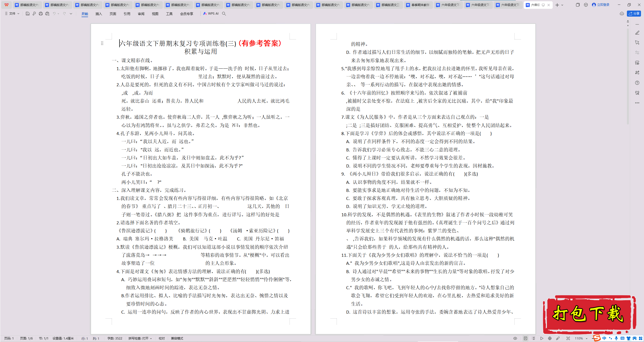Toggle Sogou Chinese/English input mode

[605, 338]
